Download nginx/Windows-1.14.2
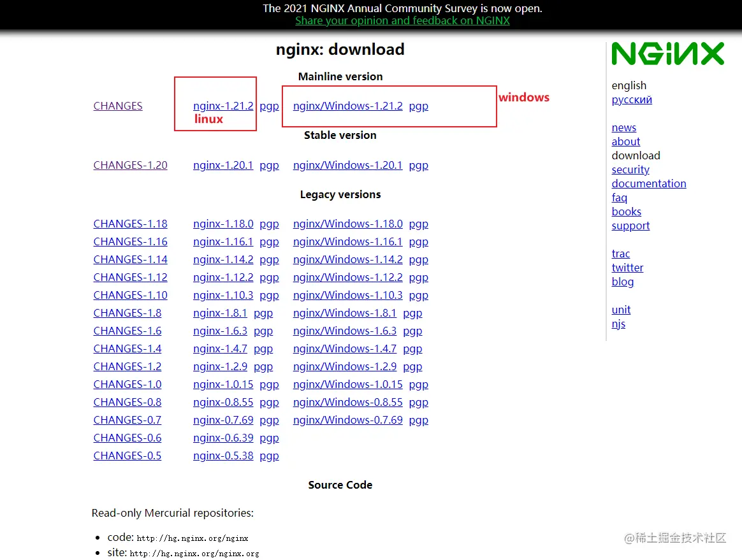Screen dimensions: 742x560 click(348, 260)
